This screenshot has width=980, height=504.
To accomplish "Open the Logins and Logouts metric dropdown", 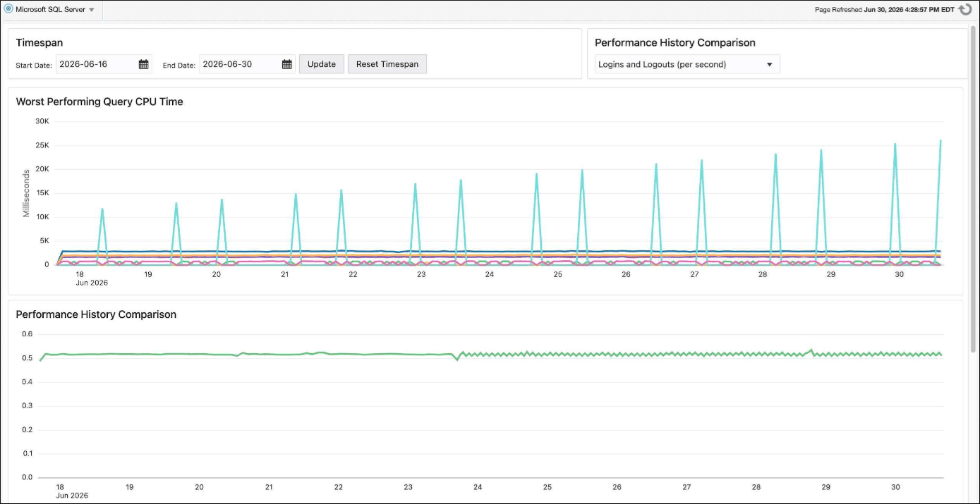I will tap(687, 64).
